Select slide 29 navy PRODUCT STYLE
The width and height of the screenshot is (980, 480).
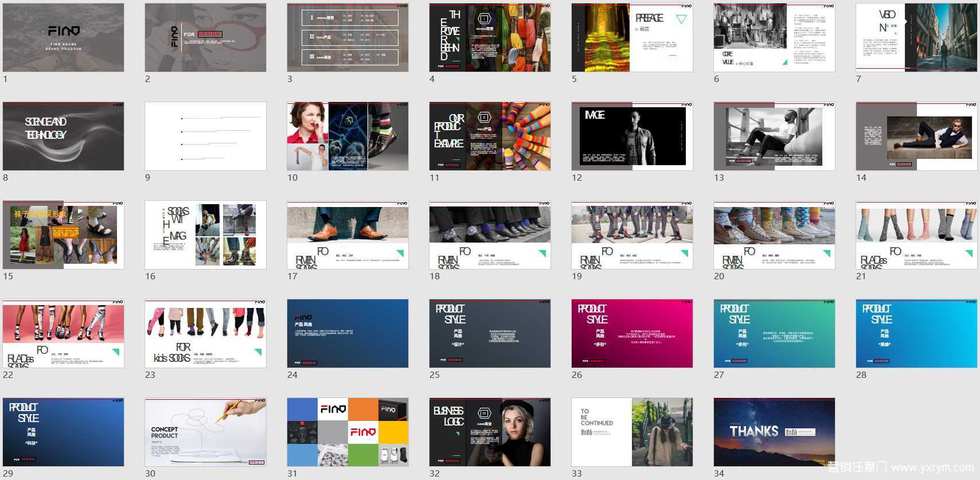(63, 432)
